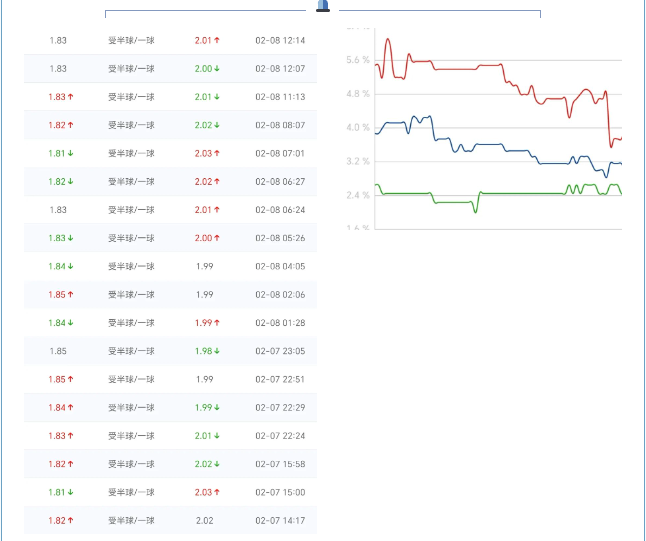646x541 pixels.
Task: Click the blue icon at top center
Action: 322,6
